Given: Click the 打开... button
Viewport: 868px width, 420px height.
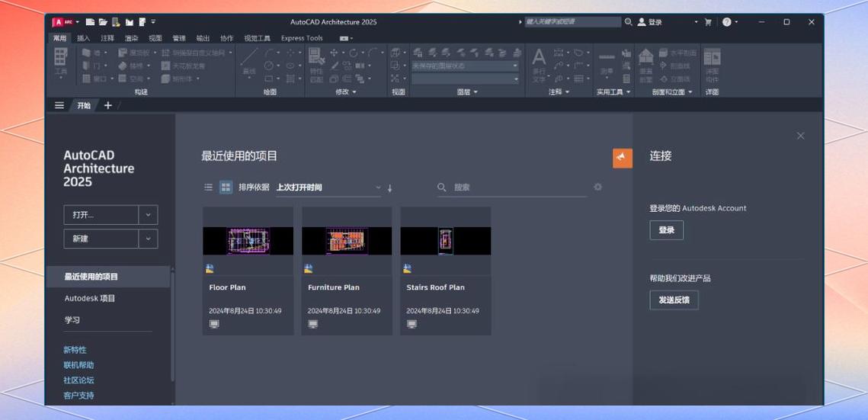Looking at the screenshot, I should click(101, 215).
